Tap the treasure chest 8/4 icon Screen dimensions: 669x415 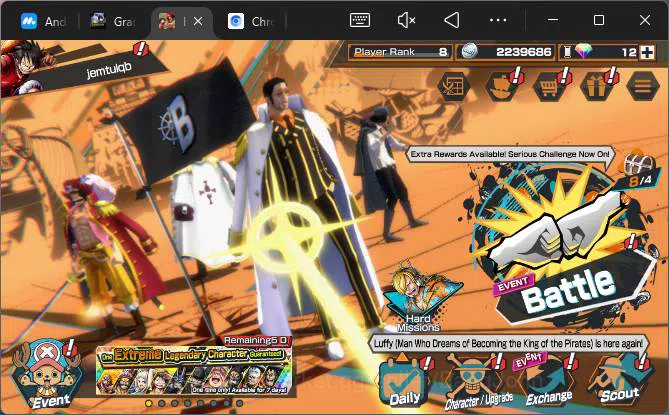tap(638, 168)
